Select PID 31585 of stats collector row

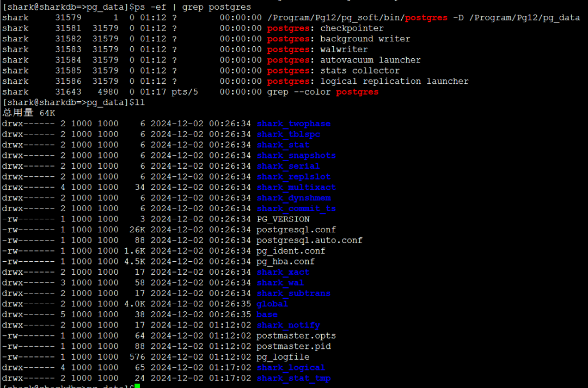[x=68, y=71]
